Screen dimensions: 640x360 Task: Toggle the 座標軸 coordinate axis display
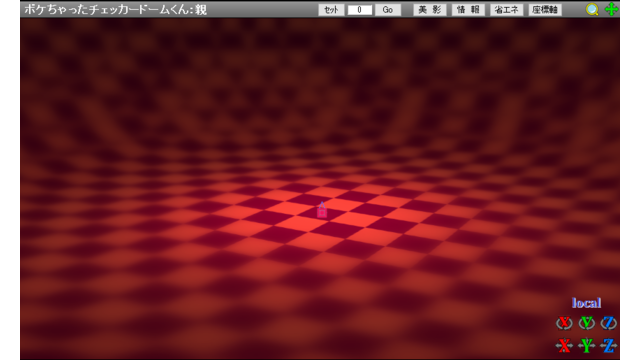tap(545, 10)
